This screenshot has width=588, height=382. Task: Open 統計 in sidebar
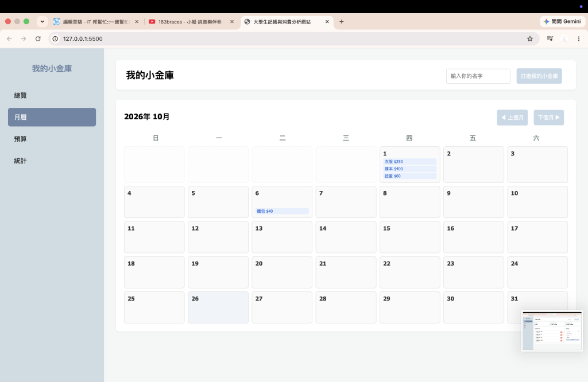pyautogui.click(x=52, y=161)
